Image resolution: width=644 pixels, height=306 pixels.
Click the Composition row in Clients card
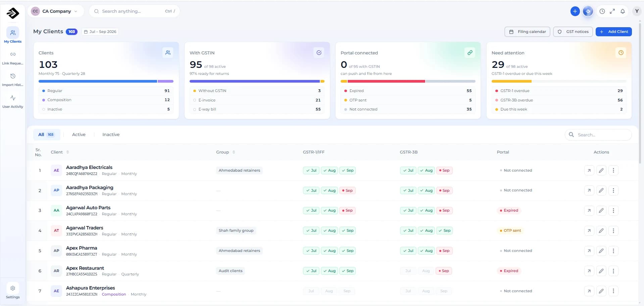tap(106, 100)
